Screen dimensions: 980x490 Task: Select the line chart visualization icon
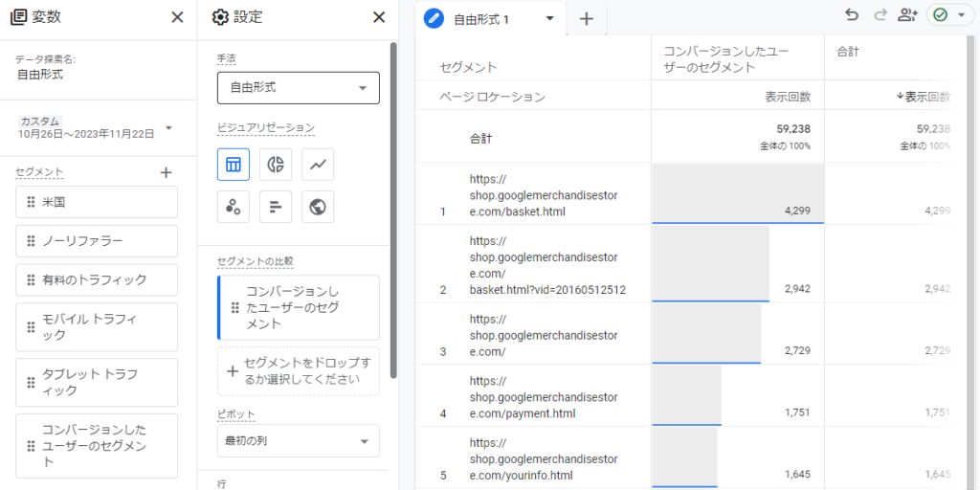coord(318,165)
